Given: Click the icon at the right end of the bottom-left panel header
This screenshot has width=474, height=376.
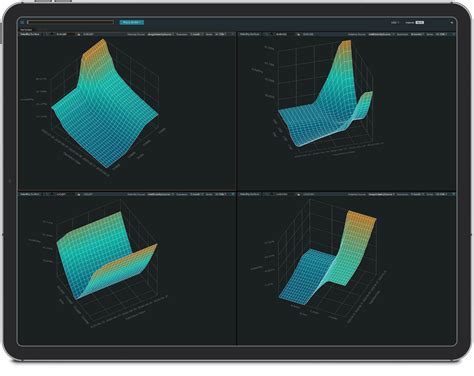Looking at the screenshot, I should coord(233,194).
